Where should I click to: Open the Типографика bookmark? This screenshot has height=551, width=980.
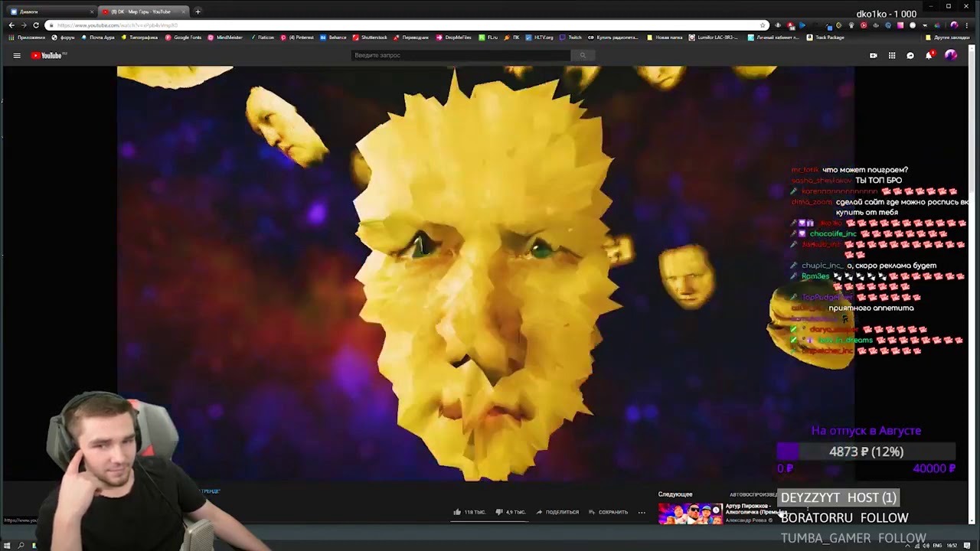(x=139, y=37)
